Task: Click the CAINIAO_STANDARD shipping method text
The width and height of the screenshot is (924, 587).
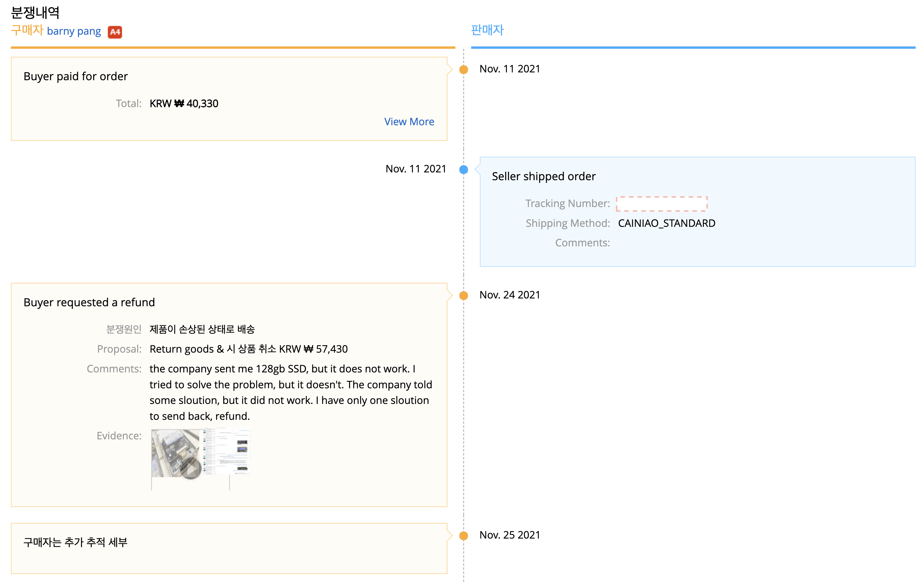Action: [x=666, y=223]
